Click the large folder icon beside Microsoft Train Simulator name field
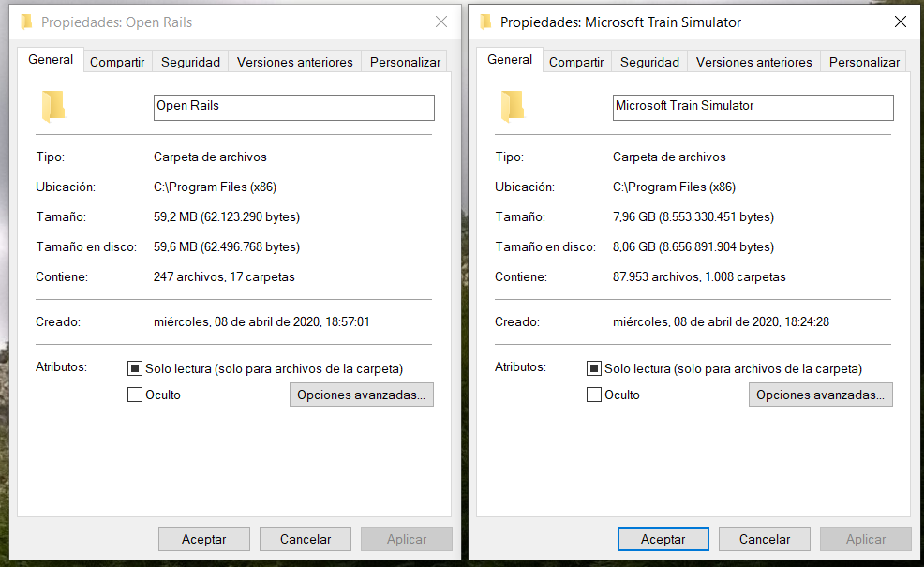Screen dimensions: 924x567 [x=512, y=106]
